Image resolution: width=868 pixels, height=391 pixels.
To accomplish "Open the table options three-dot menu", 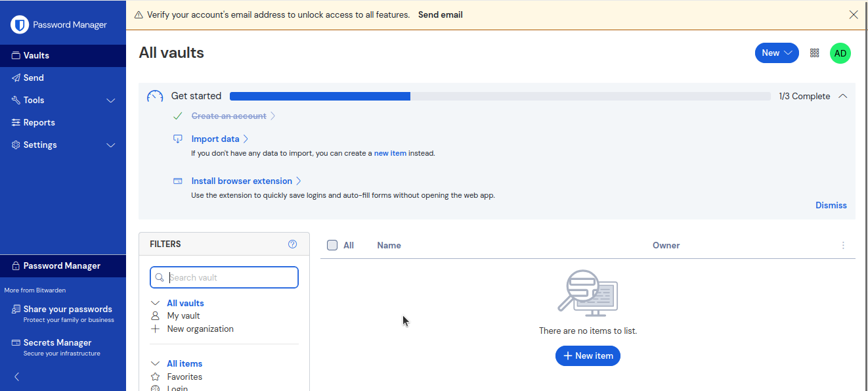I will tap(843, 246).
